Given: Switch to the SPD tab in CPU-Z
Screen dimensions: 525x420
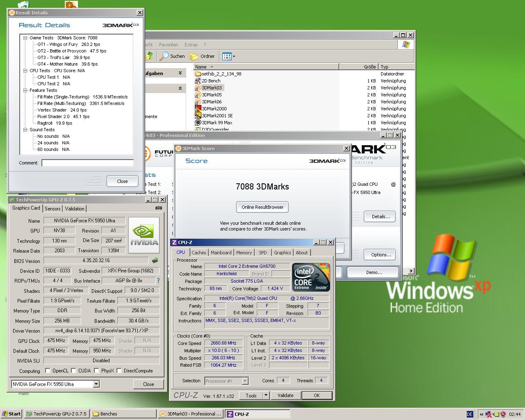Looking at the screenshot, I should [263, 253].
